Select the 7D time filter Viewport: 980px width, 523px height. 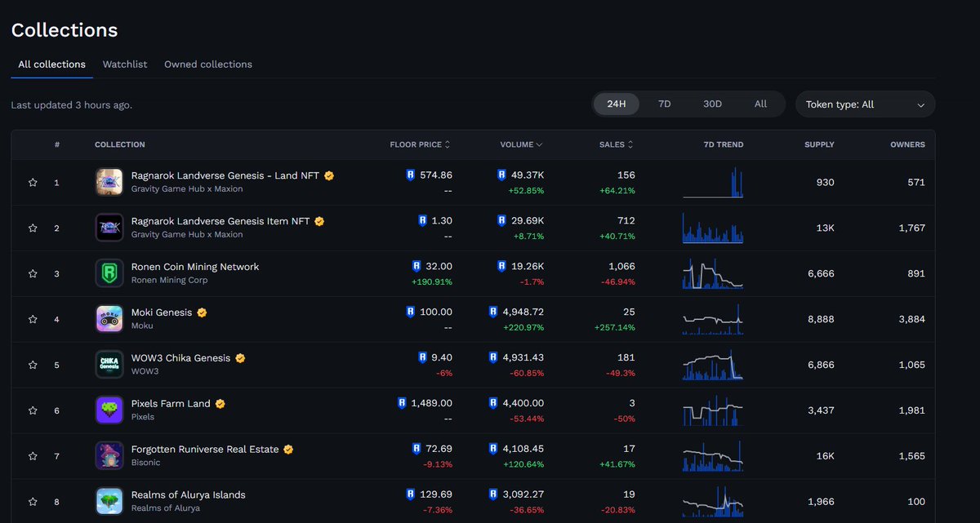[x=664, y=104]
